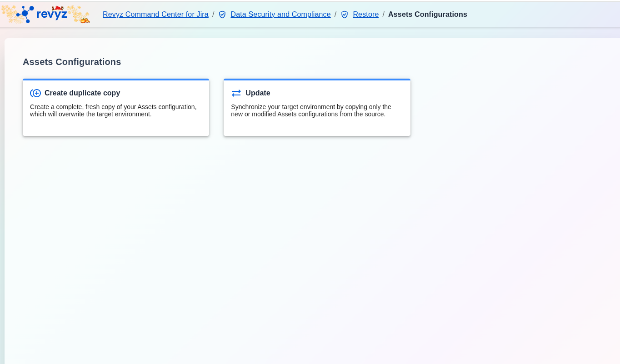
Task: Choose the "Create duplicate copy" card title
Action: pos(82,93)
